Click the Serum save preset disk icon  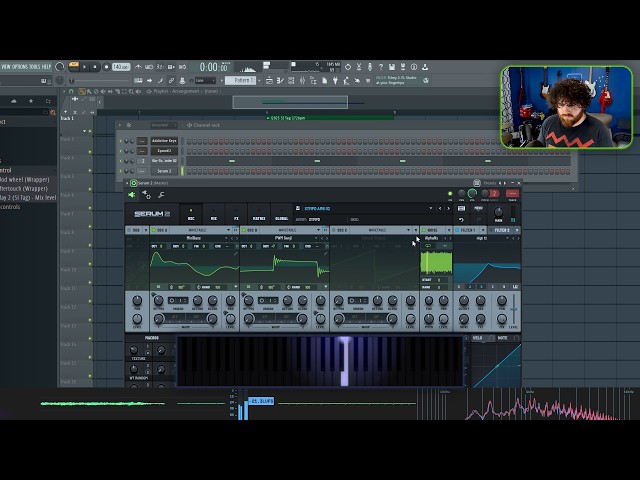pos(298,209)
